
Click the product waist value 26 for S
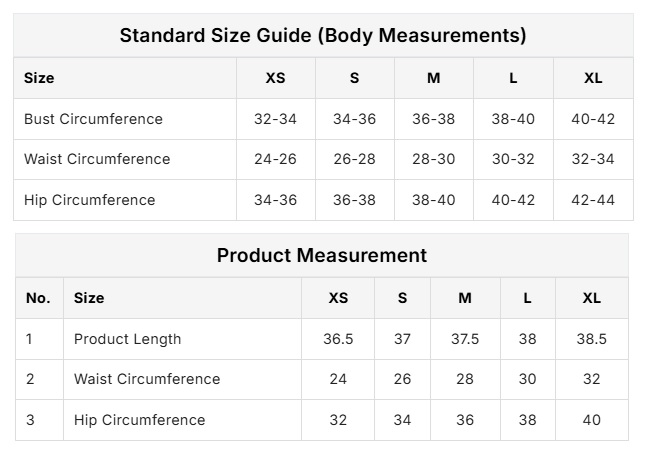[x=402, y=379]
